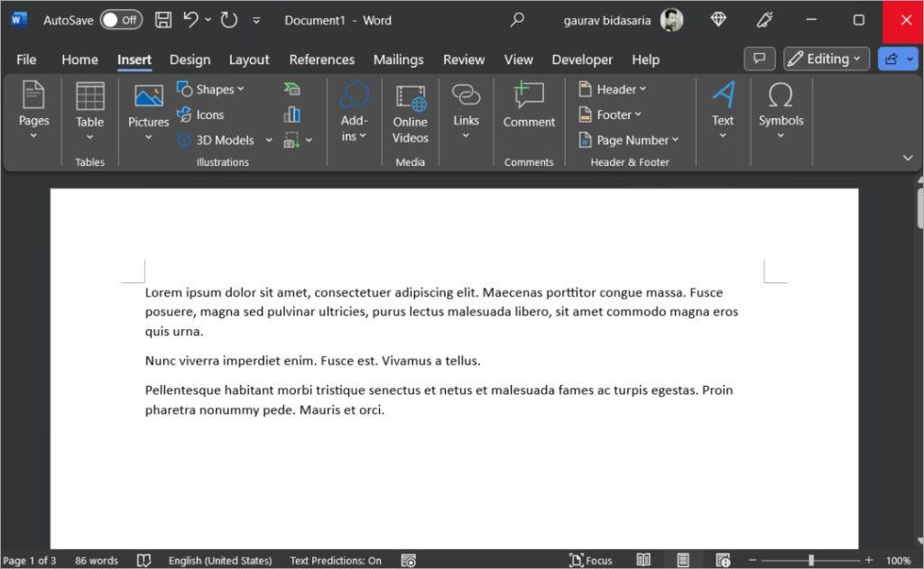The image size is (924, 569).
Task: Open the Symbols menu
Action: 781,110
